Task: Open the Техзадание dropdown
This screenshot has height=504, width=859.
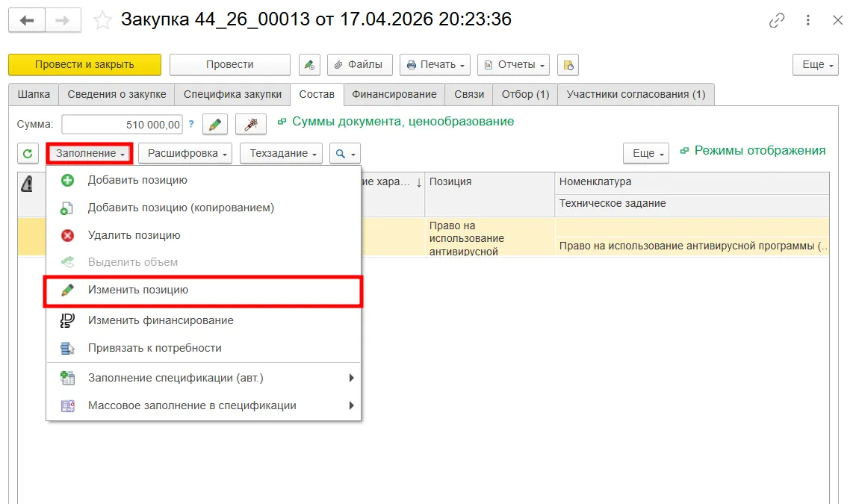Action: pyautogui.click(x=282, y=153)
